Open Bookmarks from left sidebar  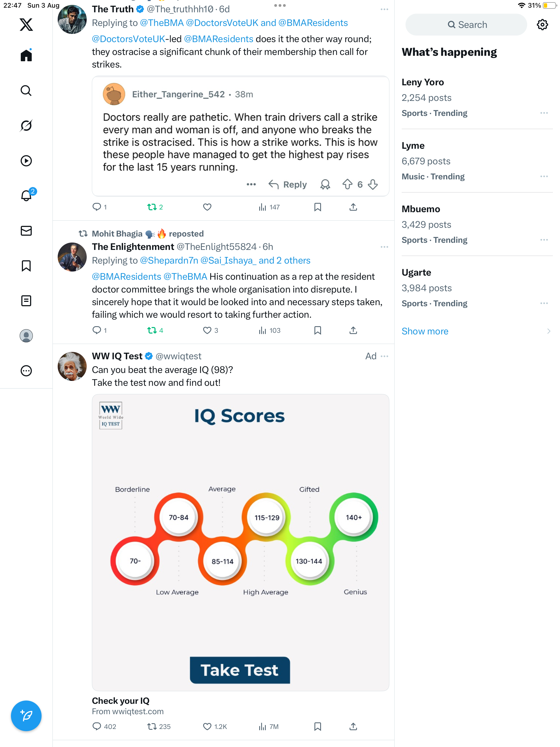tap(26, 266)
